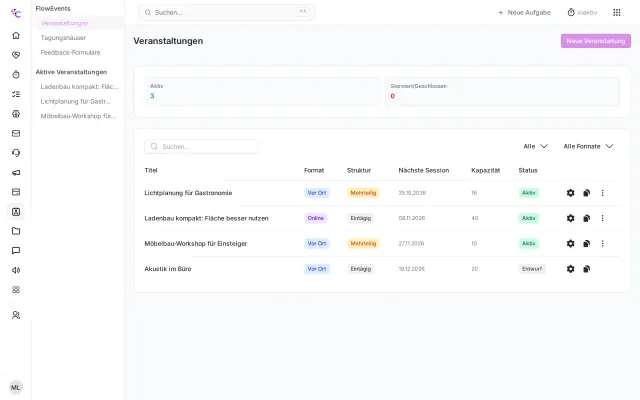Image resolution: width=640 pixels, height=400 pixels.
Task: Open the chat bubble icon
Action: pos(16,251)
